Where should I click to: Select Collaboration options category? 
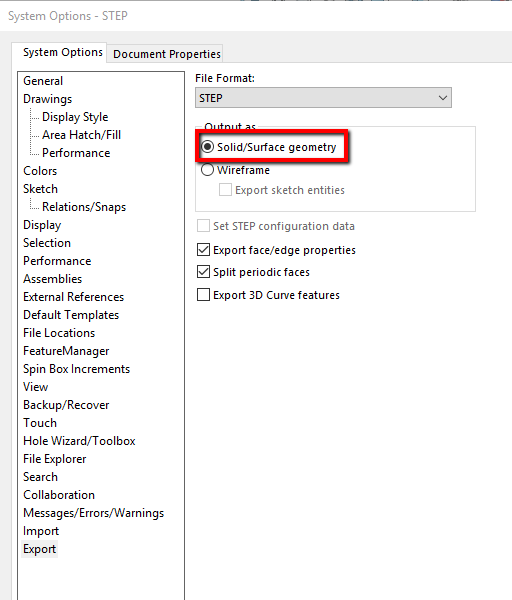click(59, 495)
